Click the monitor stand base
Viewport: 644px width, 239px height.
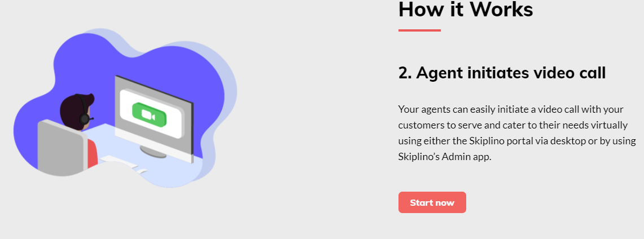click(x=153, y=152)
